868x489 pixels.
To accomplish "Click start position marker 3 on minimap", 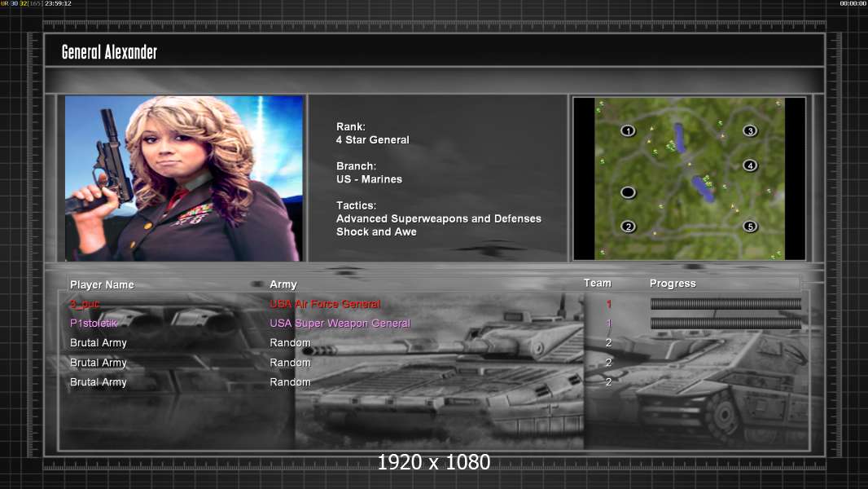I will coord(750,130).
